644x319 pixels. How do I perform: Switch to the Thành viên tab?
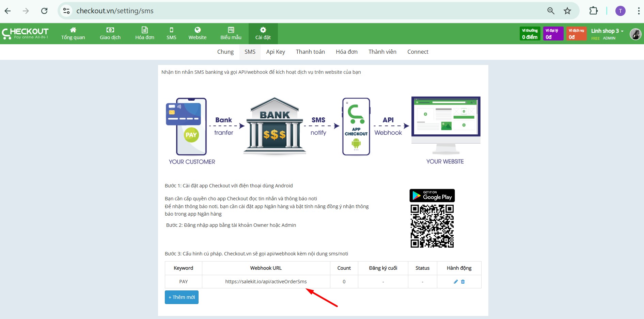tap(382, 52)
